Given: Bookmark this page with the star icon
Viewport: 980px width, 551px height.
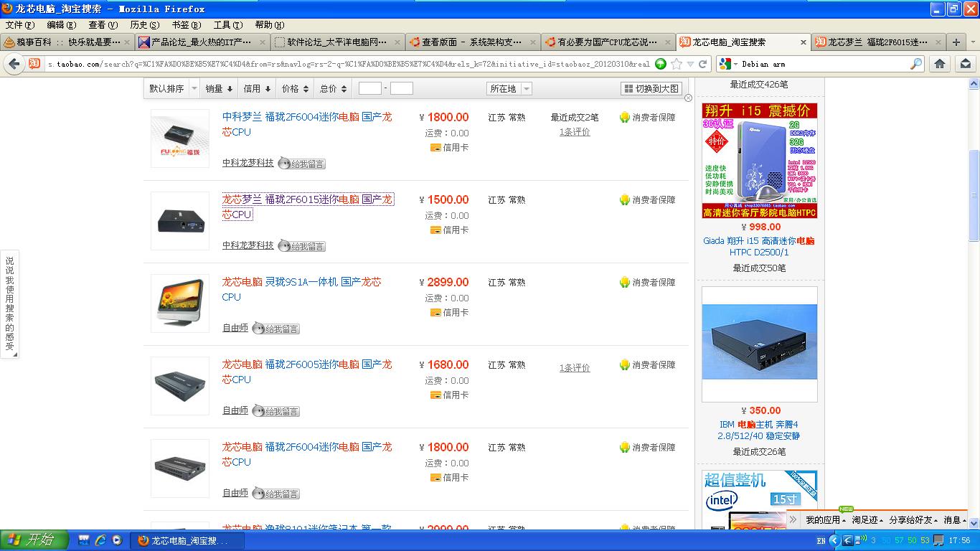Looking at the screenshot, I should pyautogui.click(x=677, y=64).
